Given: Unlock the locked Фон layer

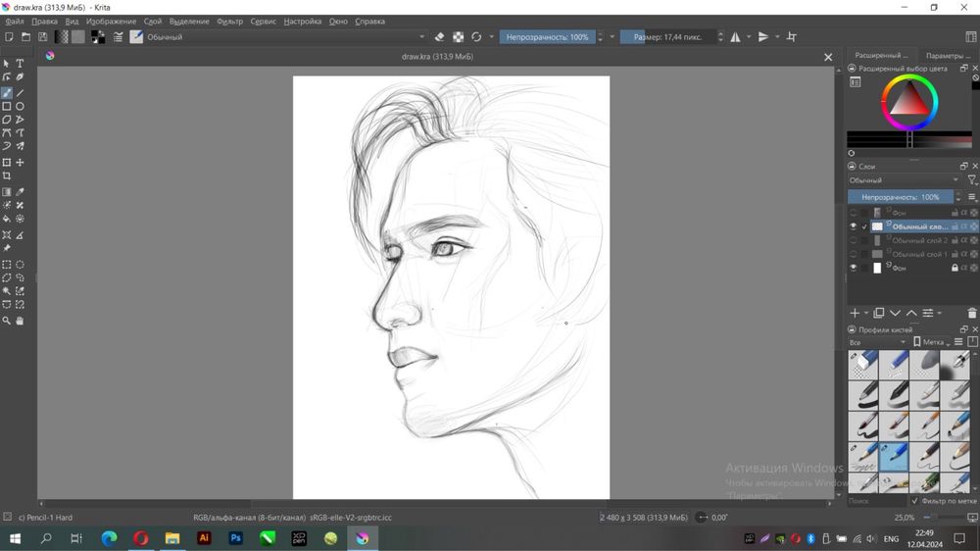Looking at the screenshot, I should tap(955, 268).
